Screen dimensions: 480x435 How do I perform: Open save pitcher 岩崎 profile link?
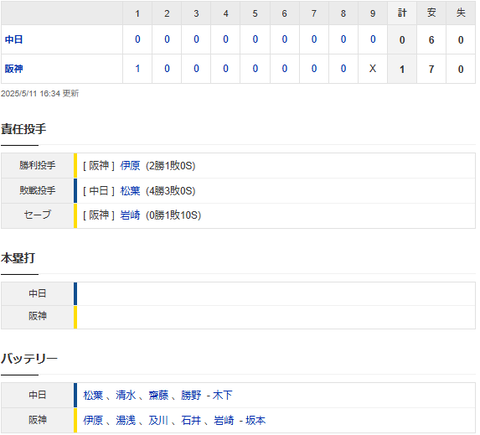coord(130,215)
